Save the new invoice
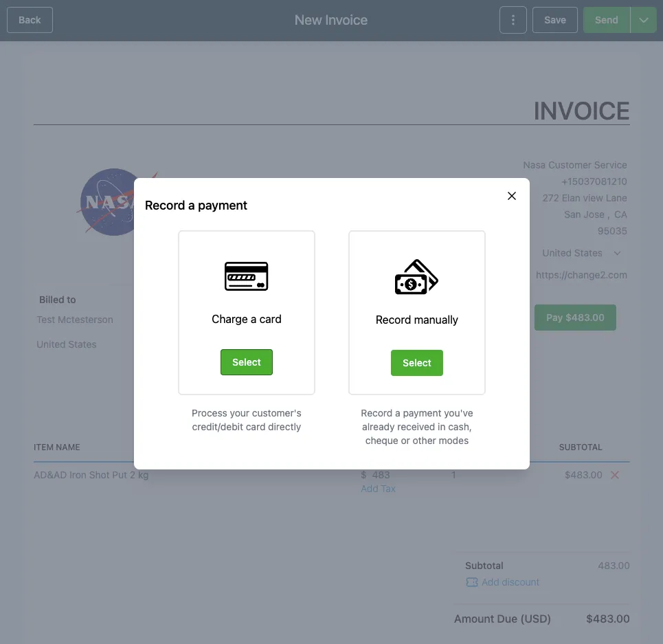The width and height of the screenshot is (663, 644). point(554,20)
